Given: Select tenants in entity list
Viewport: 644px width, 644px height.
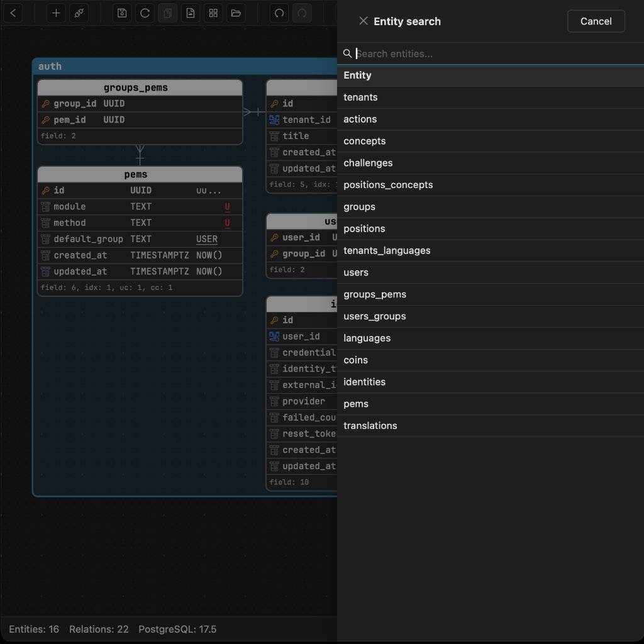Looking at the screenshot, I should coord(491,97).
